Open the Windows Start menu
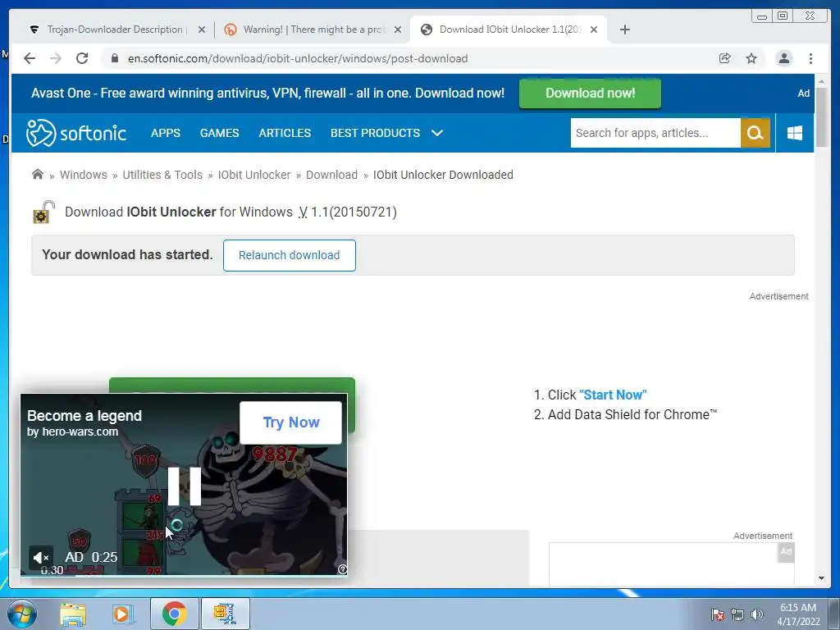Screen dimensions: 840x630 (21, 614)
